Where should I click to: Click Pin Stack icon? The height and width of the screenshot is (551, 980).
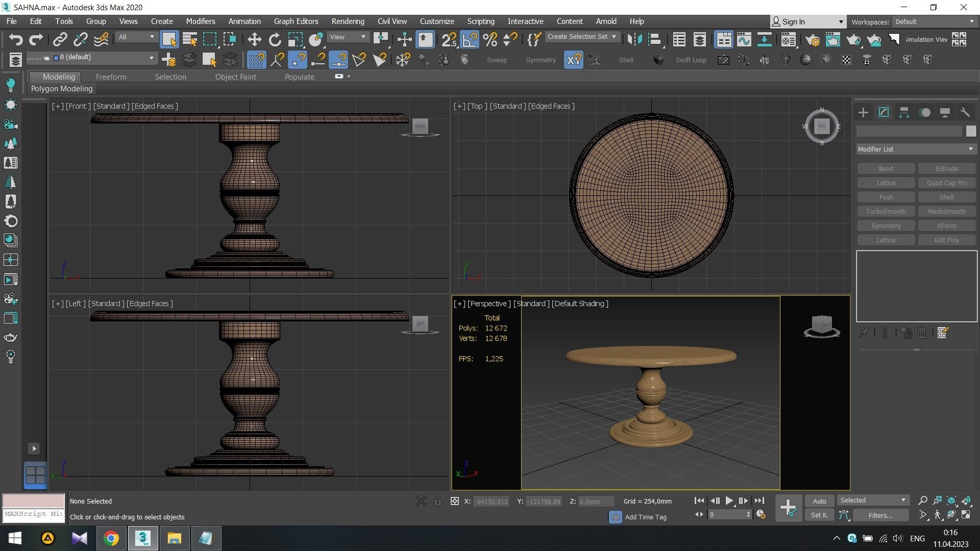point(864,333)
